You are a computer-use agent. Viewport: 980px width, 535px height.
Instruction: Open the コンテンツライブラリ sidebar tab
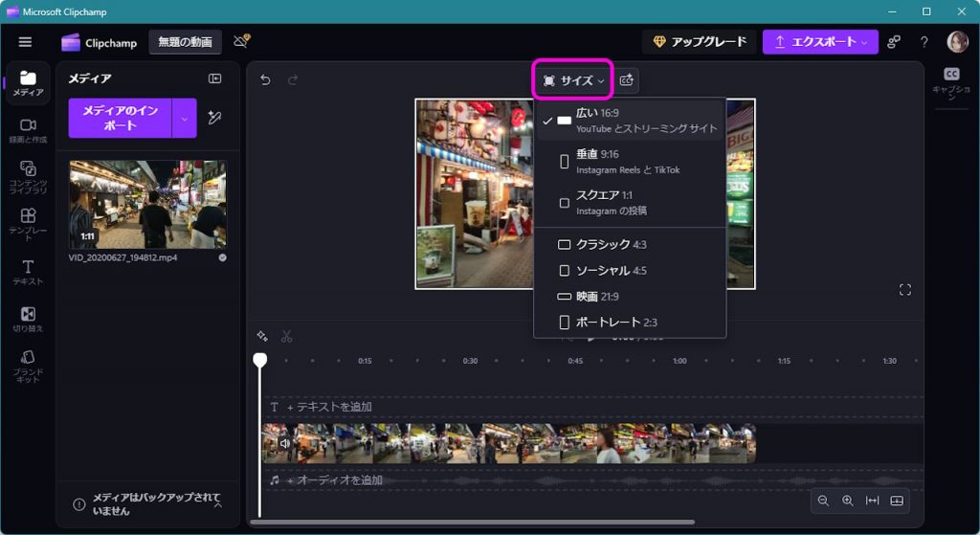(28, 177)
